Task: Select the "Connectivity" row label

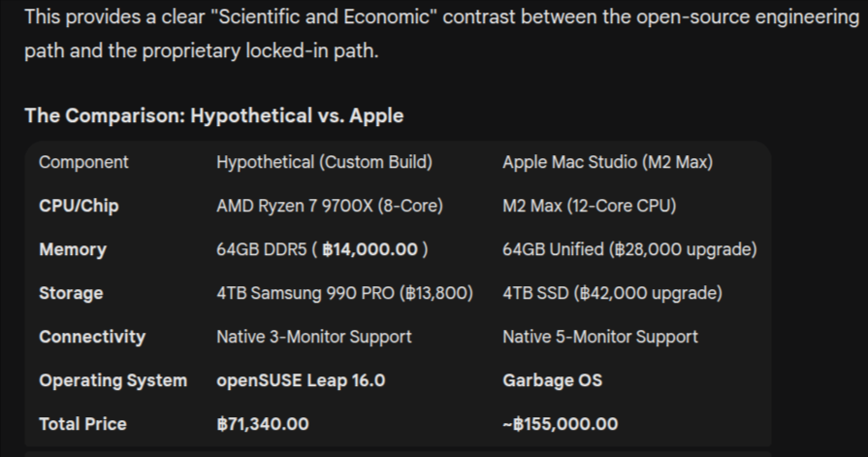Action: [x=92, y=337]
